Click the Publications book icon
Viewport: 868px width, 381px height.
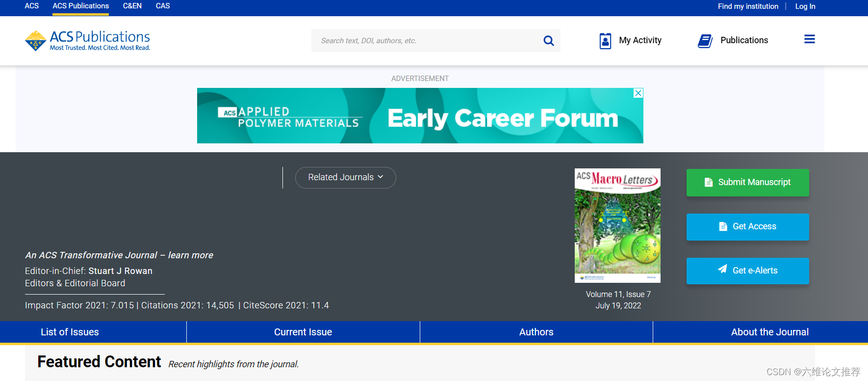705,41
